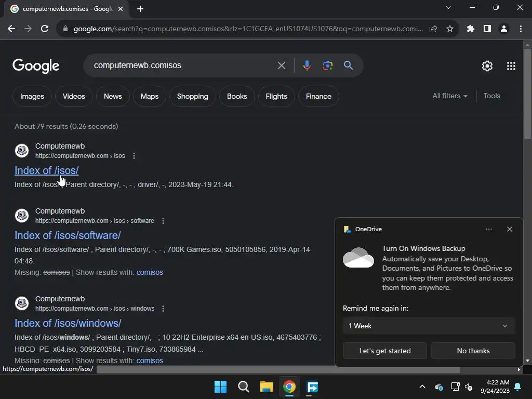Viewport: 532px width, 399px height.
Task: Reload the current Google search page
Action: [x=45, y=29]
